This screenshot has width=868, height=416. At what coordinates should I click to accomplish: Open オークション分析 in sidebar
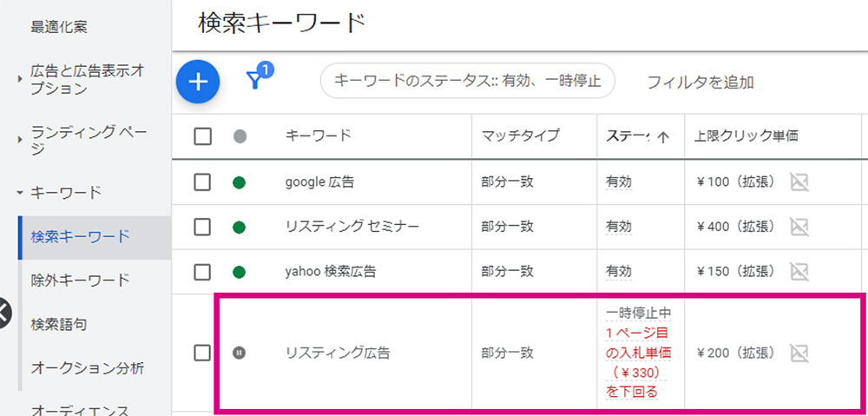point(88,368)
